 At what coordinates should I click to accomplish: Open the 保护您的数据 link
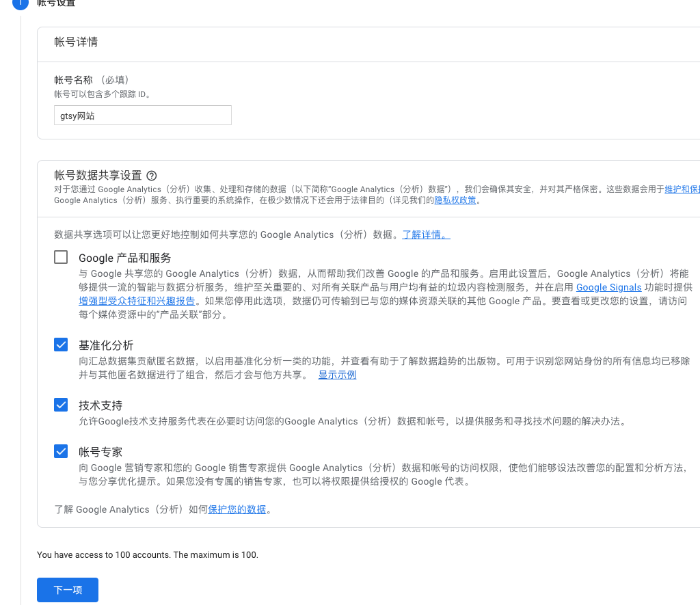click(237, 509)
